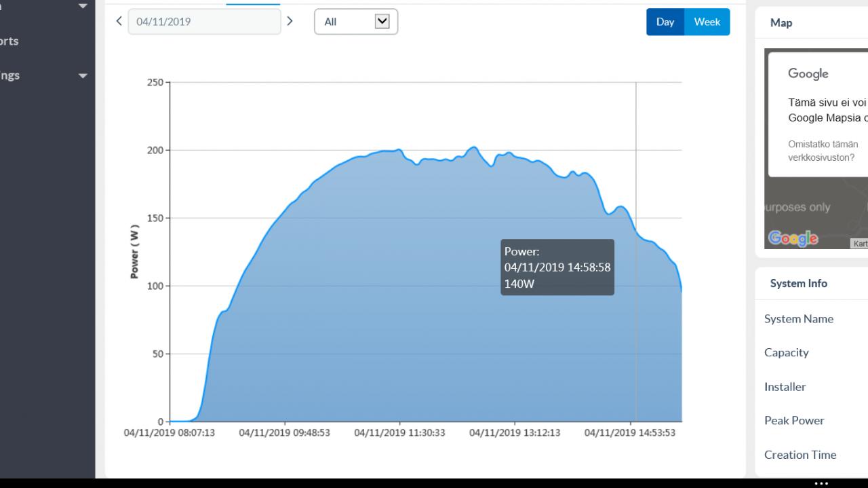Click the 04/11/2019 11:30:33 axis label
The image size is (868, 488).
click(x=400, y=432)
